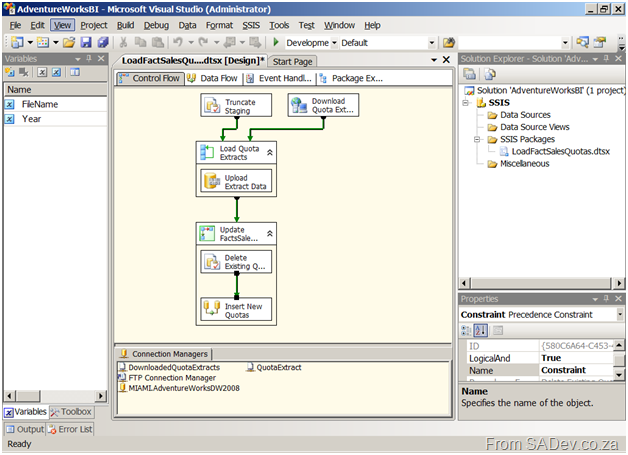Collapse the Update FactsSale... container

(x=270, y=234)
